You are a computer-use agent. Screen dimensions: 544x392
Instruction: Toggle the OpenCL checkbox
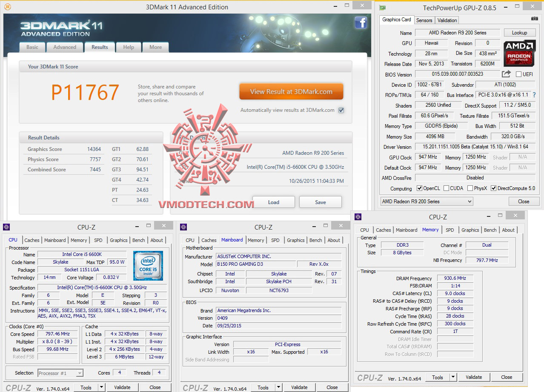419,188
